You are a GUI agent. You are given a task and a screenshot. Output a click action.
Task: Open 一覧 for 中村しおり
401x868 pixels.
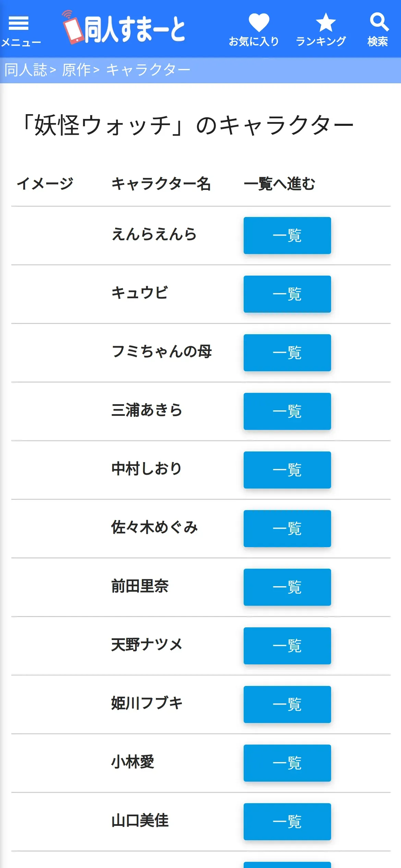(287, 470)
